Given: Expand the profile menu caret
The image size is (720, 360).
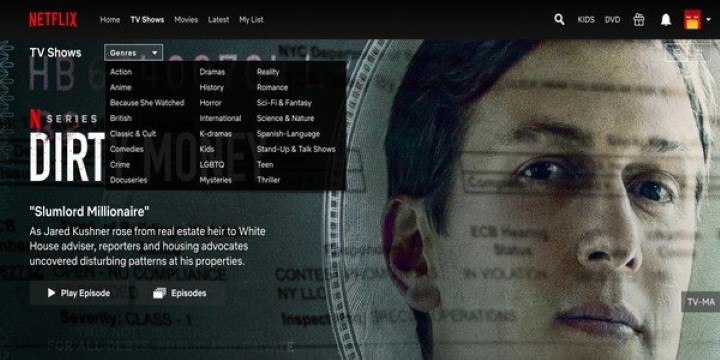Looking at the screenshot, I should (x=709, y=20).
